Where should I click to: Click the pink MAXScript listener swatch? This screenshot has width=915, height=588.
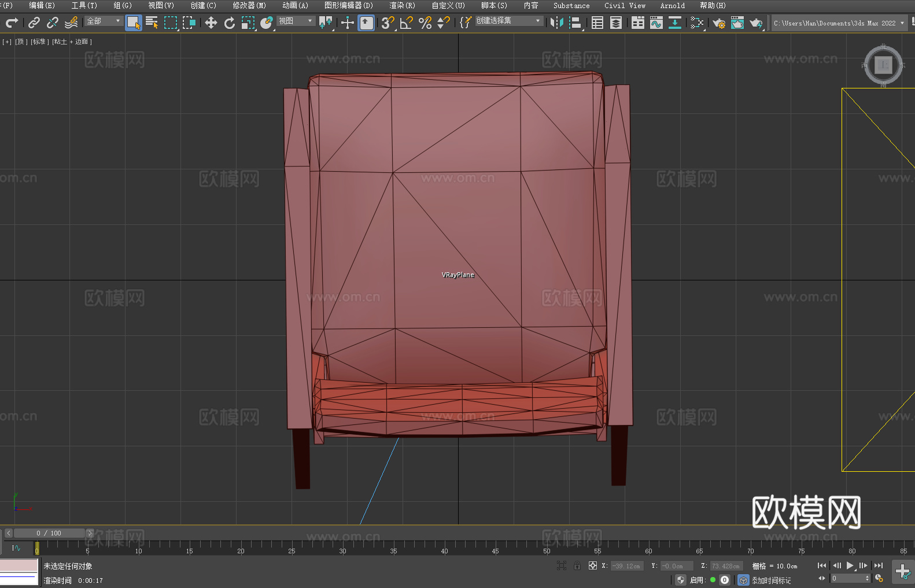click(19, 565)
